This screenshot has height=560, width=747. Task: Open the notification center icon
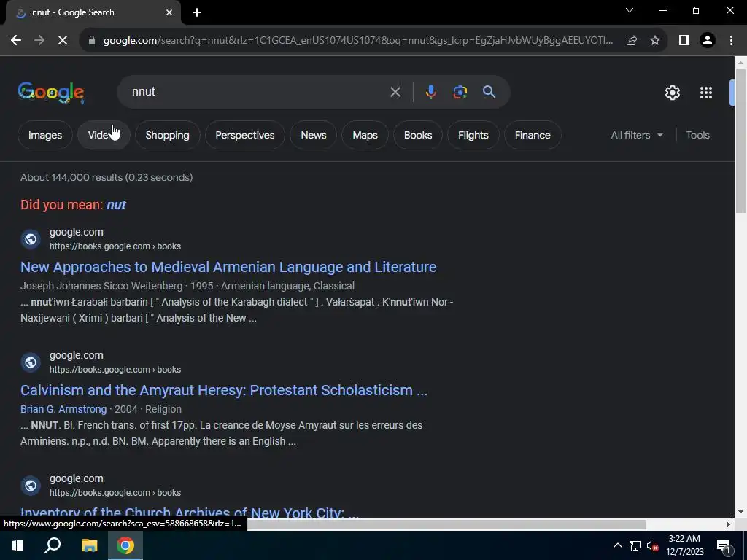point(724,545)
